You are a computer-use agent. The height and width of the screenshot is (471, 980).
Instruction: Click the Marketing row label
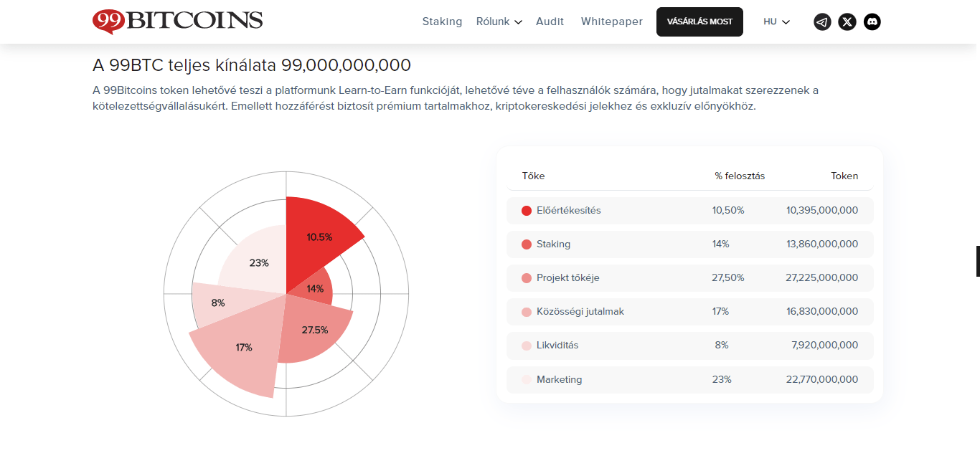coord(560,379)
